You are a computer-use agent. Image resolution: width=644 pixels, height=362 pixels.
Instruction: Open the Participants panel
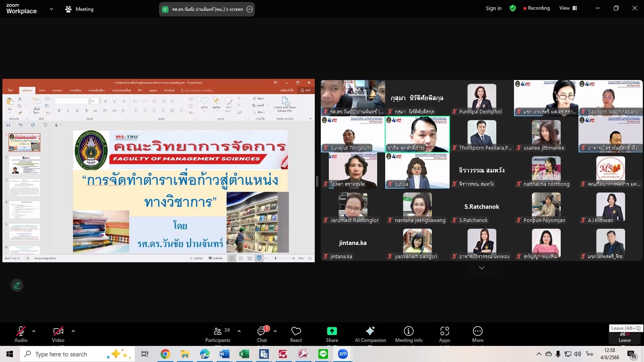click(218, 334)
